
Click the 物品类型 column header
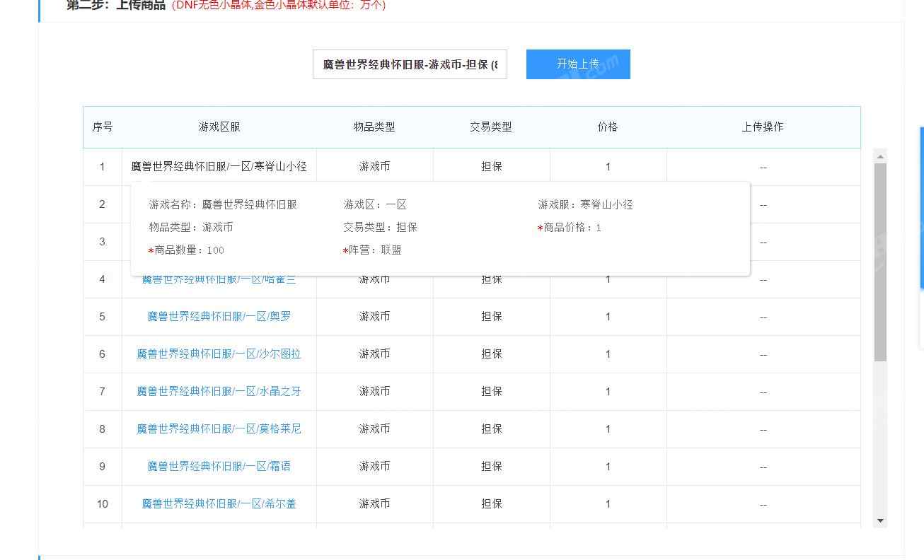tap(374, 127)
